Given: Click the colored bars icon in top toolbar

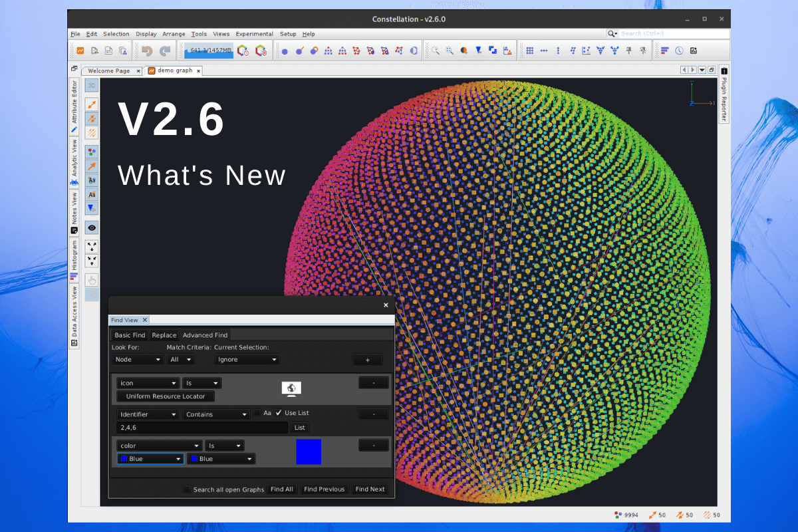Looking at the screenshot, I should (x=665, y=51).
